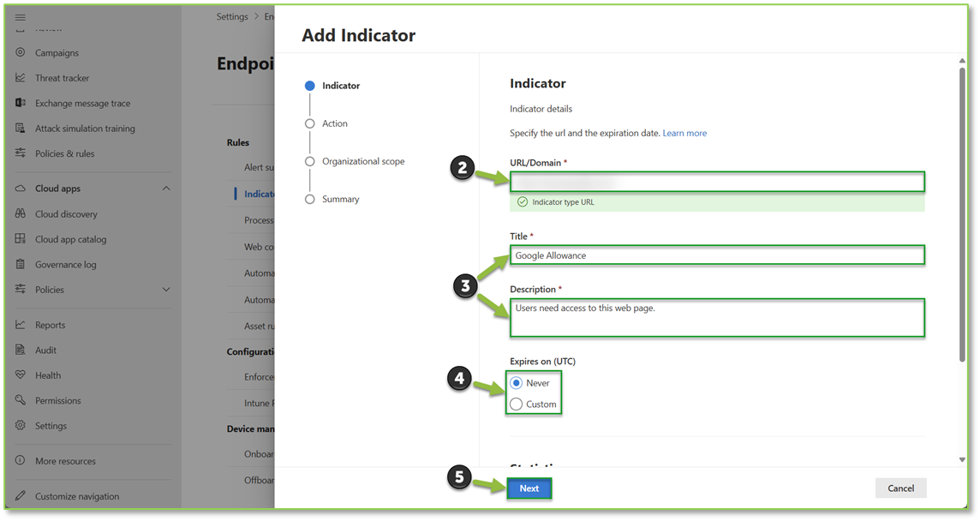This screenshot has height=521, width=980.
Task: Click inside the URL/Domain field
Action: (717, 182)
